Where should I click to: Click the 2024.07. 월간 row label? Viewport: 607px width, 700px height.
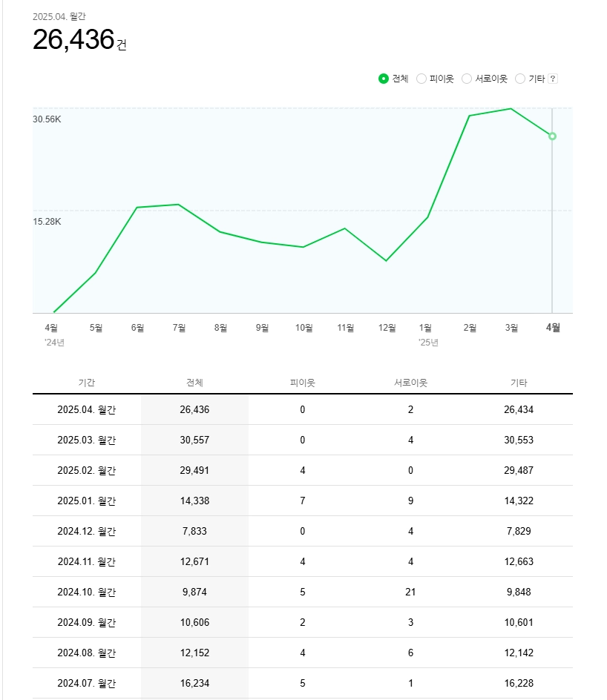click(x=87, y=683)
